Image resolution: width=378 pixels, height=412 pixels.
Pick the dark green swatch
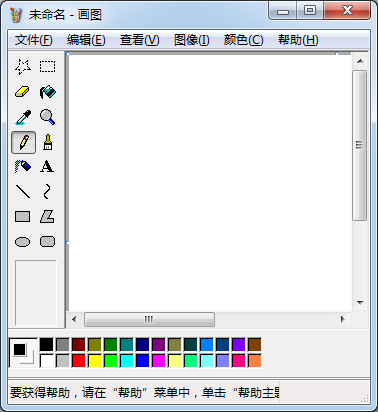111,345
